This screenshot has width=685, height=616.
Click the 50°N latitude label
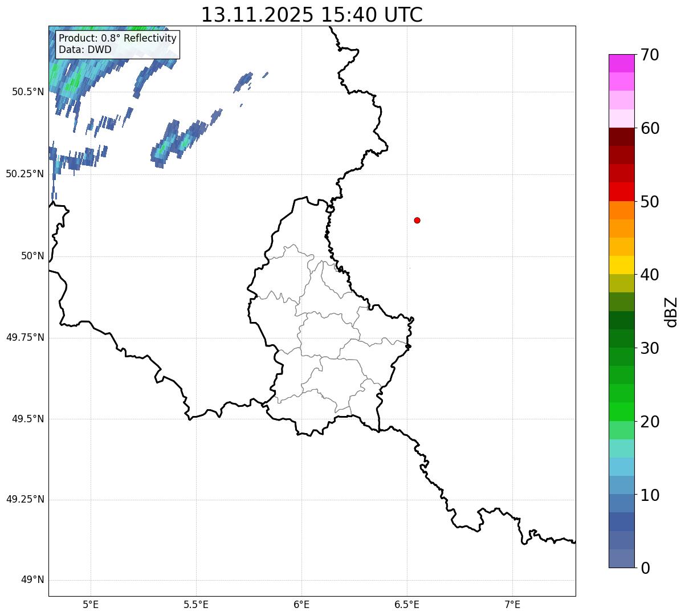click(32, 256)
